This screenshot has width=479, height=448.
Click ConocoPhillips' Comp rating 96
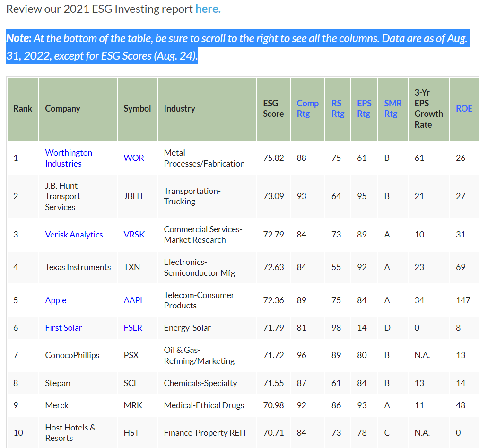pos(302,355)
